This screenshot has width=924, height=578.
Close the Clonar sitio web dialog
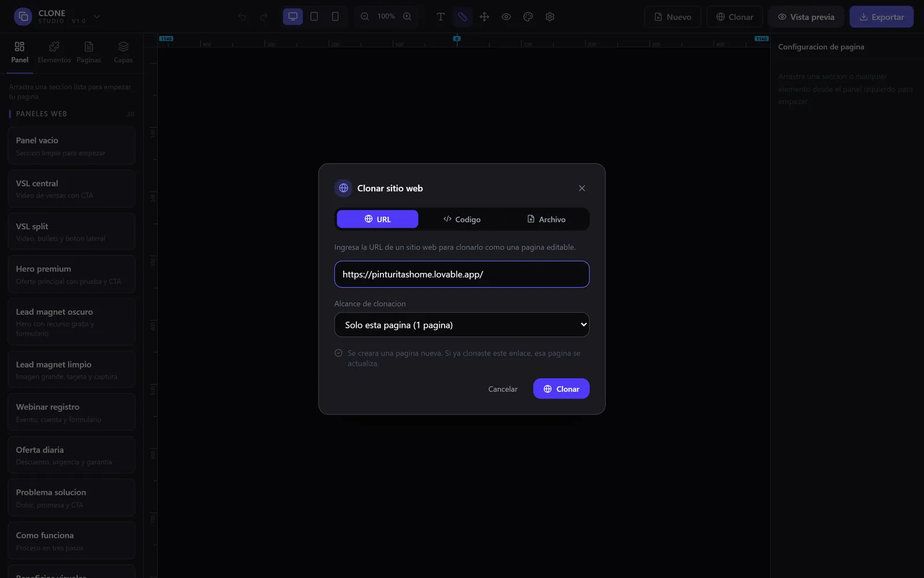582,188
